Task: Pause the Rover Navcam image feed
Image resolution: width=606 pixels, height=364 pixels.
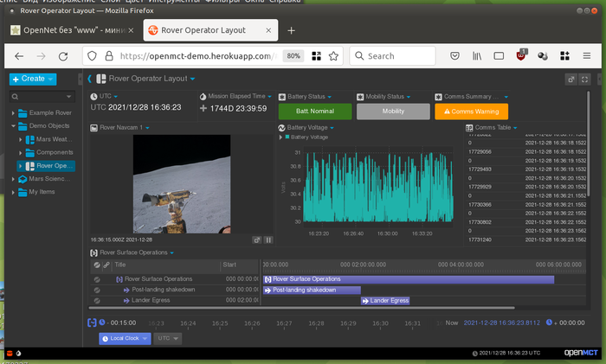Action: pos(268,239)
